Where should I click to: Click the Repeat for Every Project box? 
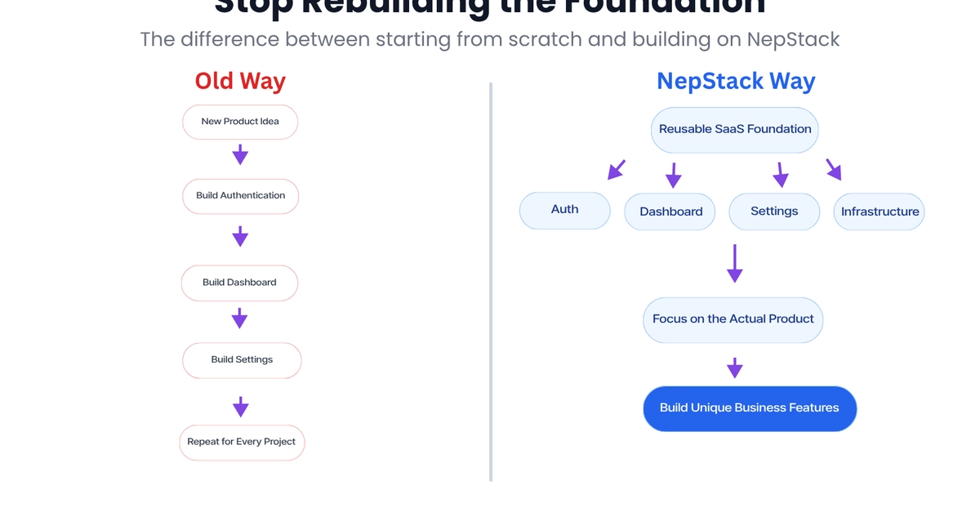click(241, 442)
